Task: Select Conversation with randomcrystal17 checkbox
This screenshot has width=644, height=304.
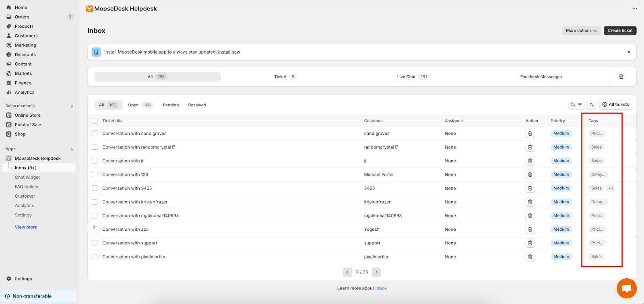Action: click(x=95, y=147)
